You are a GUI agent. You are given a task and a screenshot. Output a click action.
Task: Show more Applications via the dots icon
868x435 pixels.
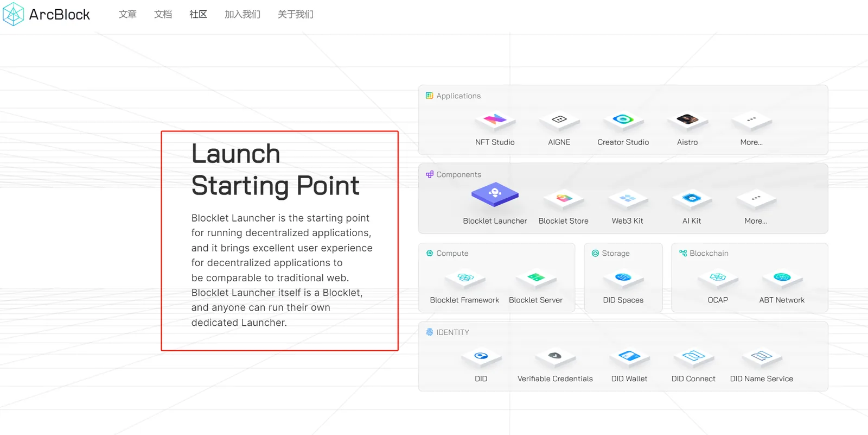point(751,120)
